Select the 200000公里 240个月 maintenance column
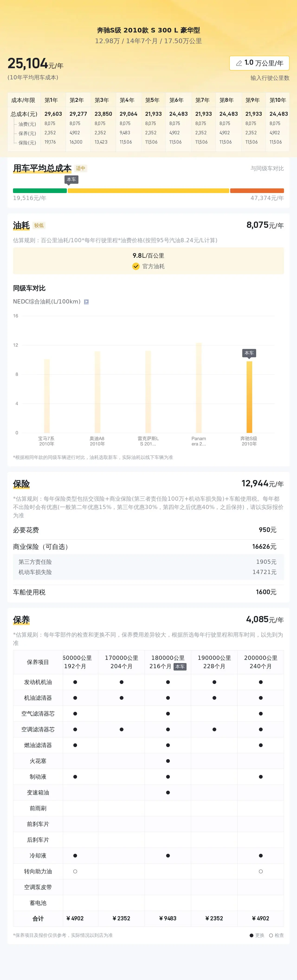This screenshot has width=297, height=980. (x=261, y=662)
